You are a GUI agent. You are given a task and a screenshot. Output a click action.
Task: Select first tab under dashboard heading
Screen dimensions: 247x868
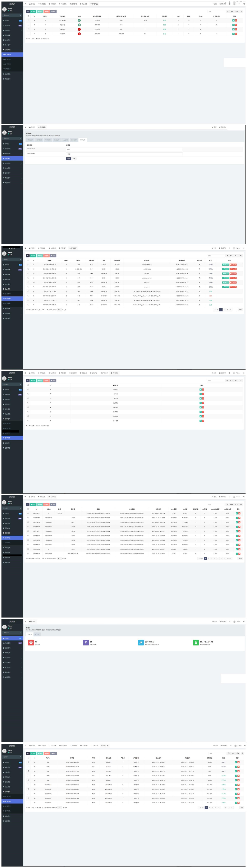[x=30, y=634]
